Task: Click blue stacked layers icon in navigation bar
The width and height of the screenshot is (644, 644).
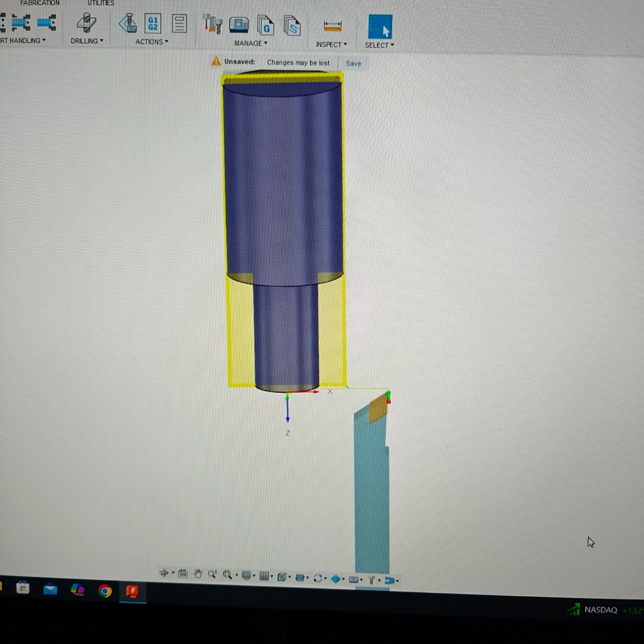Action: tap(300, 578)
